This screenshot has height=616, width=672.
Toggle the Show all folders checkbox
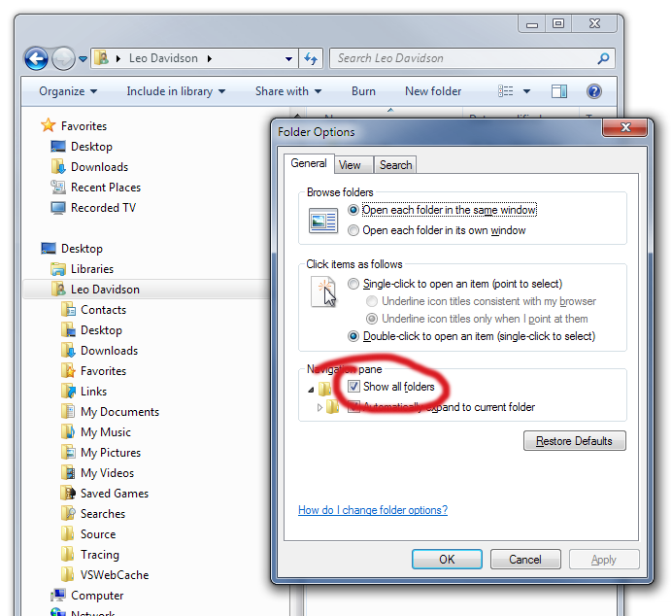point(354,387)
